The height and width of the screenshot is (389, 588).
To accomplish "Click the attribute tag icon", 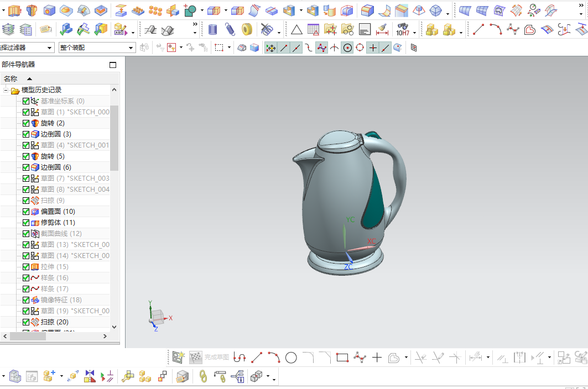I will 46,29.
